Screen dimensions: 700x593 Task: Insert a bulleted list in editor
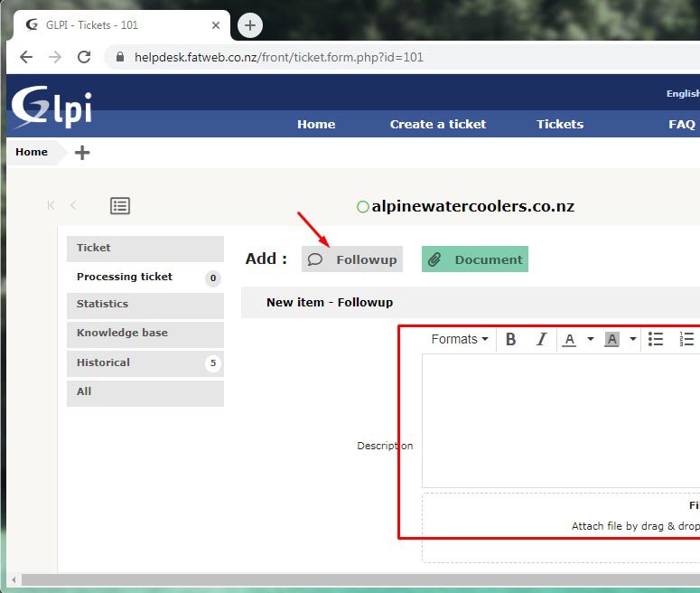[x=656, y=339]
